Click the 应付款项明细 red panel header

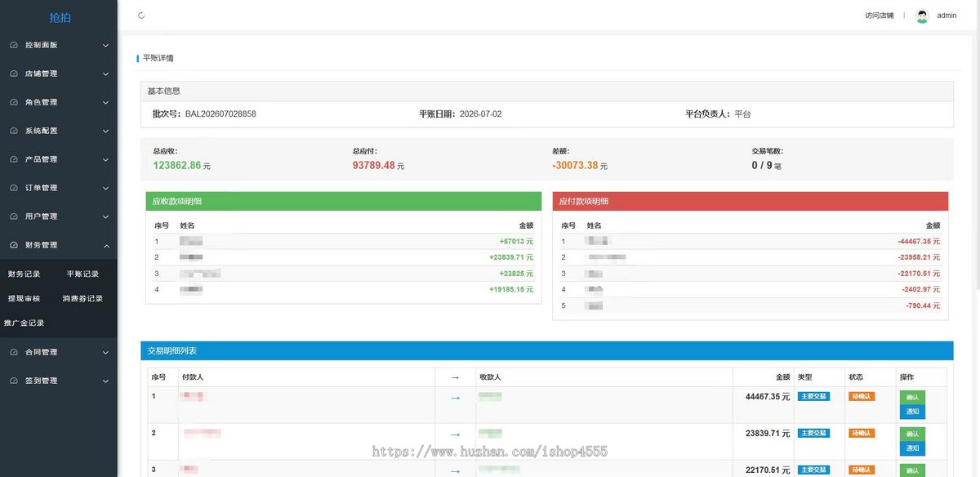pos(751,201)
